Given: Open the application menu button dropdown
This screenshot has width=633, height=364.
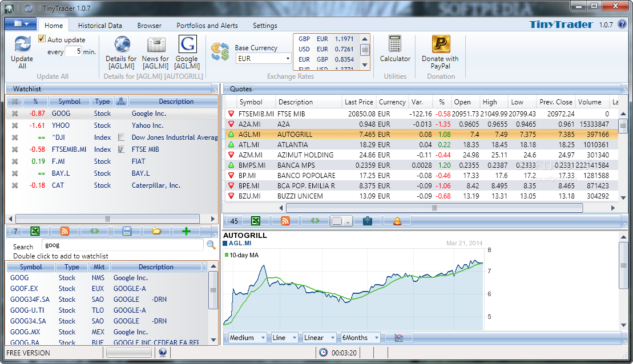Looking at the screenshot, I should [21, 24].
